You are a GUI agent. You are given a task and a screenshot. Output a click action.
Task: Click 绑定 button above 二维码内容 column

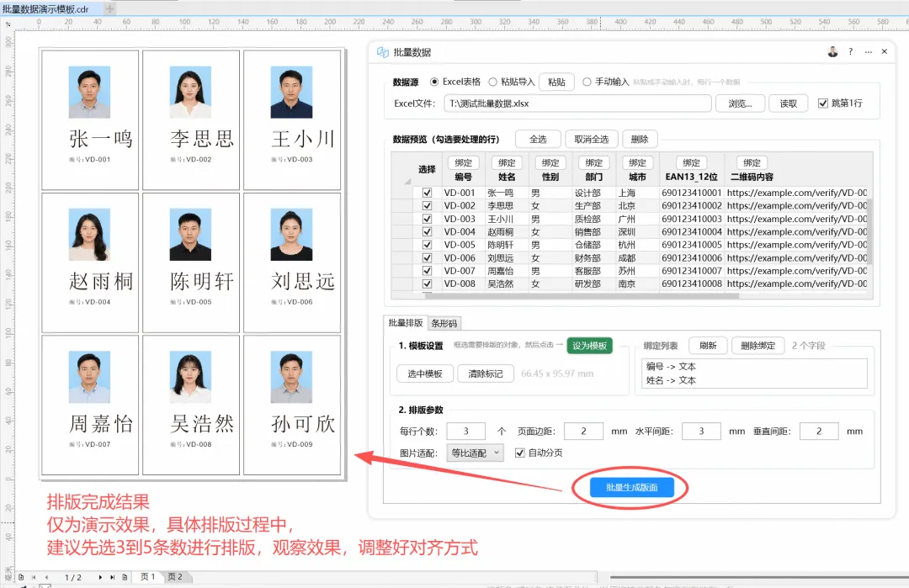[x=752, y=163]
